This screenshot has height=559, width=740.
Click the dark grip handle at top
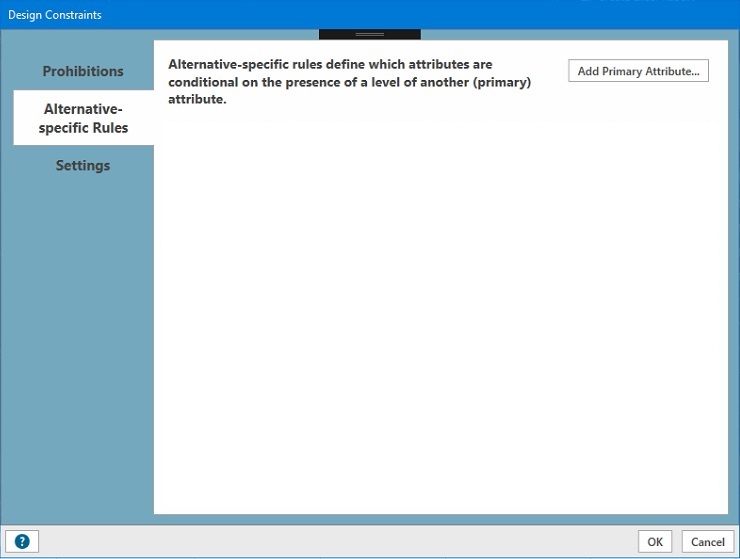[x=370, y=34]
